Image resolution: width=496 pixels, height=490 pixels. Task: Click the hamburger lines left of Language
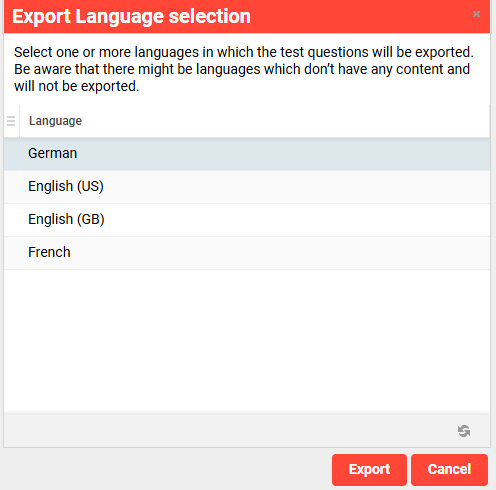[11, 121]
